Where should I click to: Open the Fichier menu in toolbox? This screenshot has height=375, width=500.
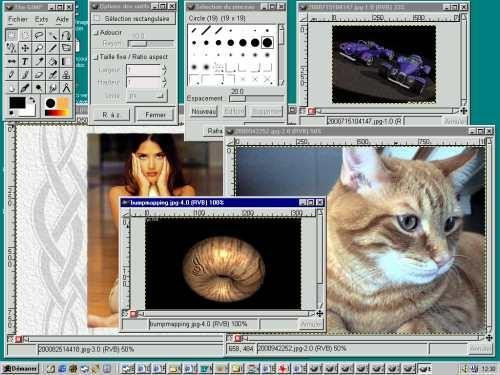click(18, 19)
